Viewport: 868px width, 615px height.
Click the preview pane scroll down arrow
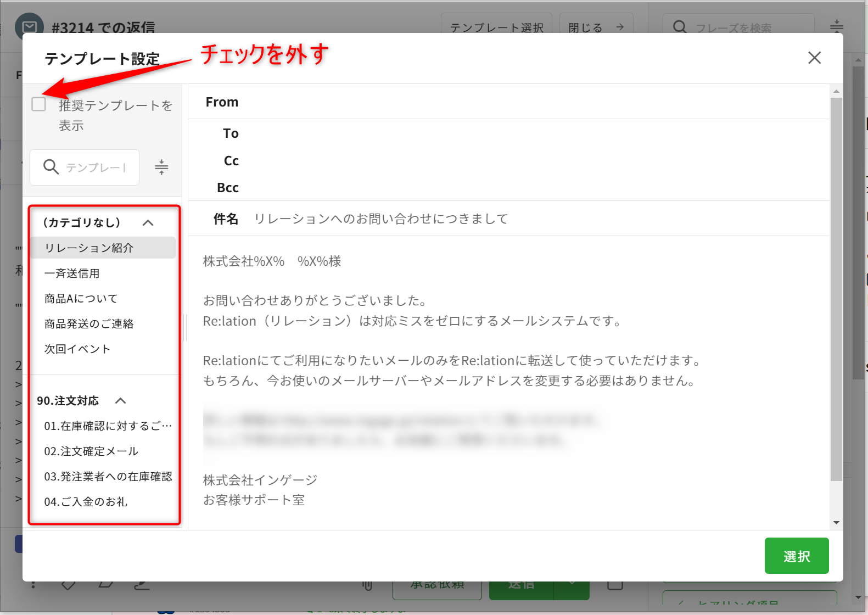tap(836, 523)
